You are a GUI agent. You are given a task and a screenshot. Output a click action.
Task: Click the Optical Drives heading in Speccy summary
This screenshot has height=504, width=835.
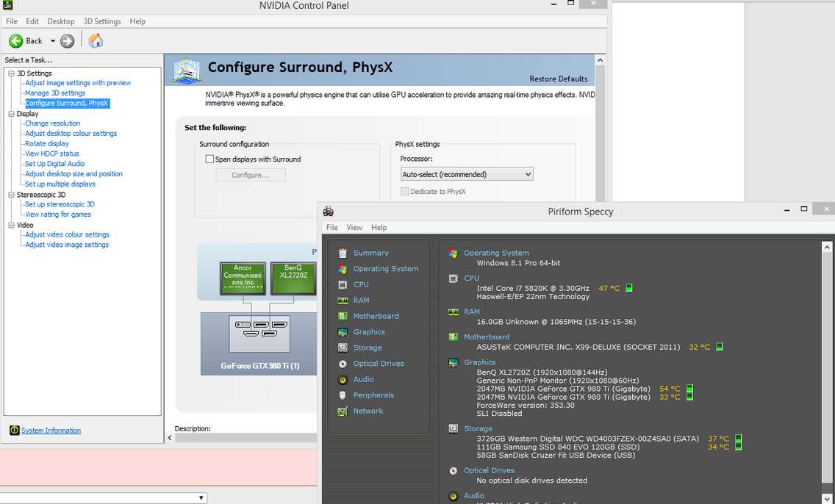click(489, 470)
